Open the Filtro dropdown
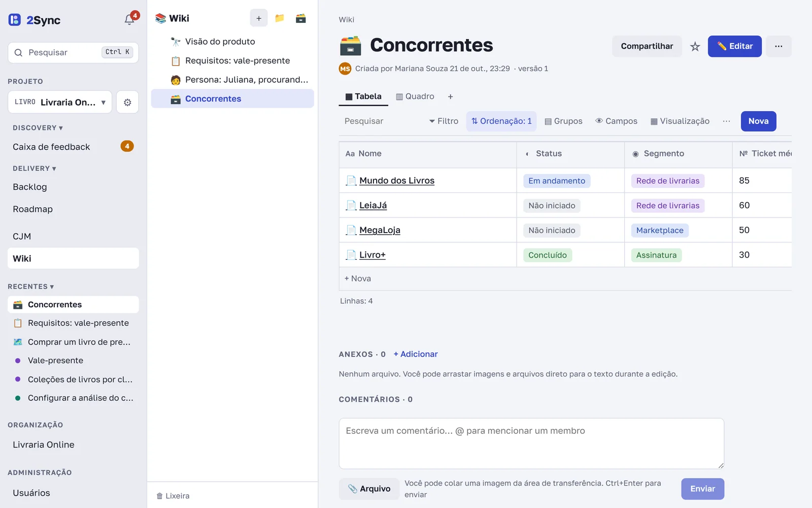Screen dimensions: 812x508 point(444,121)
